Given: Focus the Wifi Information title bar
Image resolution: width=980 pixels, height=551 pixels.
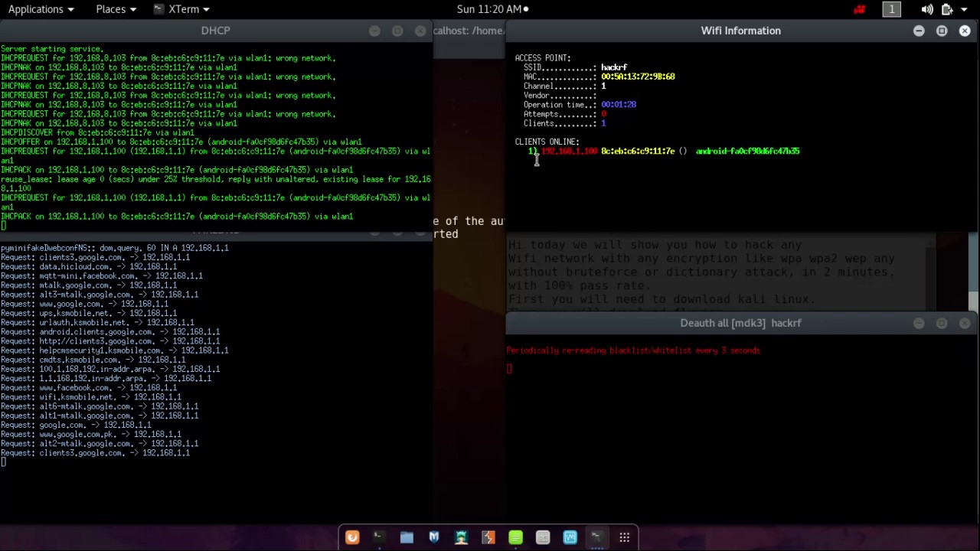Looking at the screenshot, I should (740, 31).
